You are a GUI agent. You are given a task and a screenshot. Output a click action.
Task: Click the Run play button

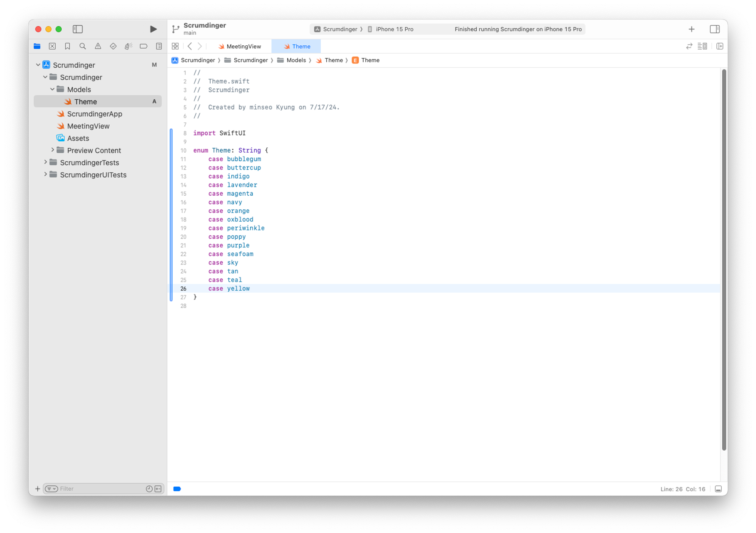tap(153, 29)
